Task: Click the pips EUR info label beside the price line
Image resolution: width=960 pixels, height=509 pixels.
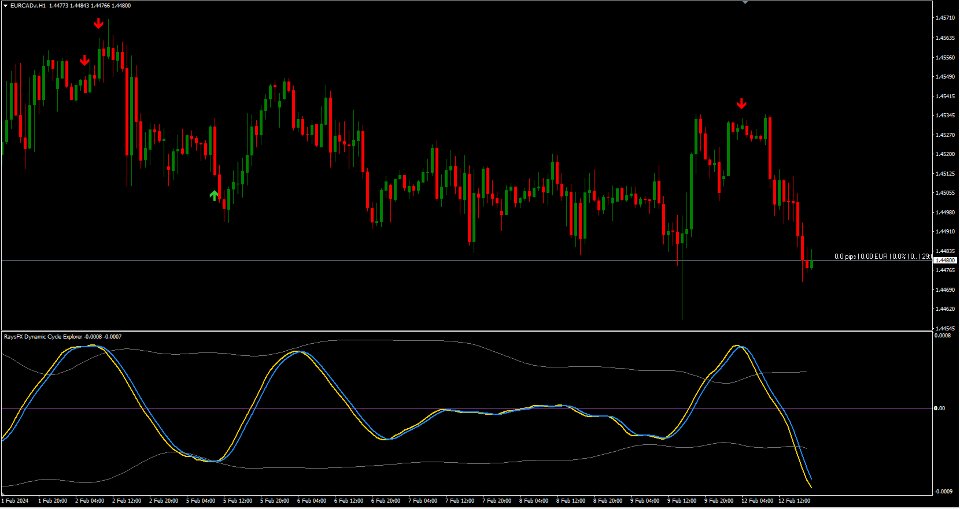Action: 883,256
